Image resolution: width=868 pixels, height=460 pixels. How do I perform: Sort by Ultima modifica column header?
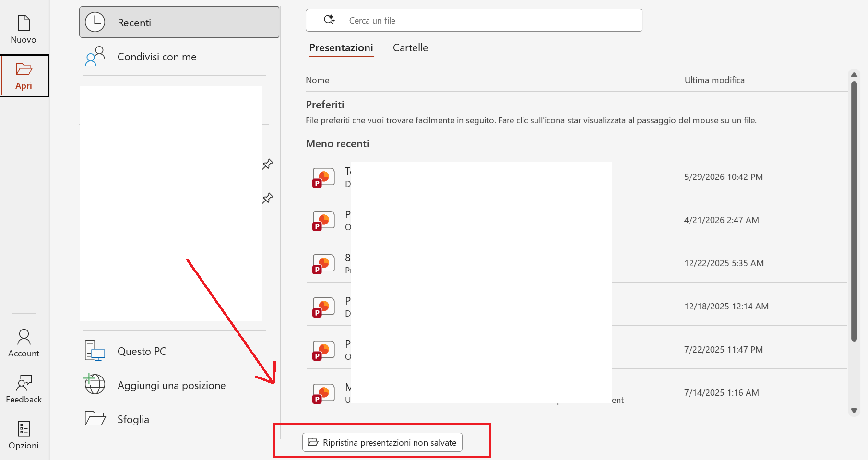(714, 80)
